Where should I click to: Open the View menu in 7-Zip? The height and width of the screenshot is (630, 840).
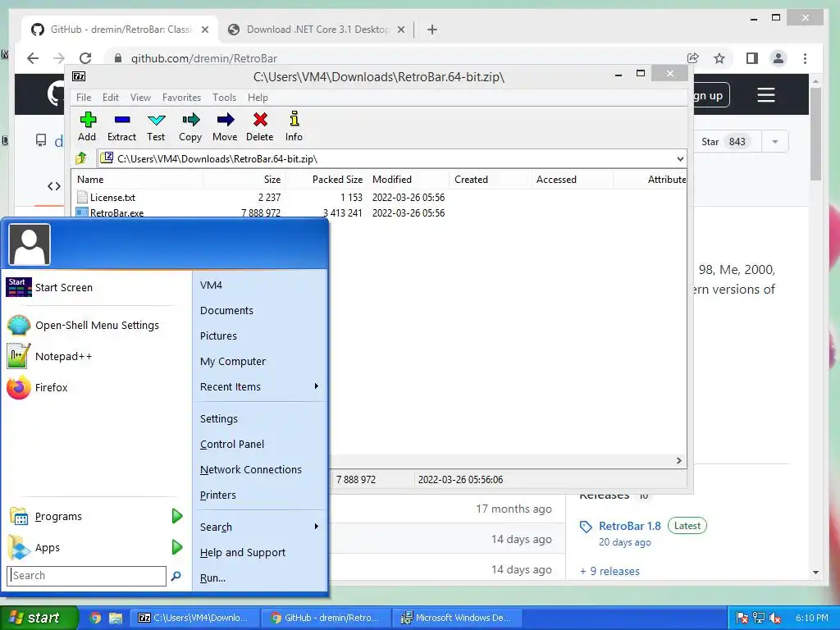coord(140,98)
